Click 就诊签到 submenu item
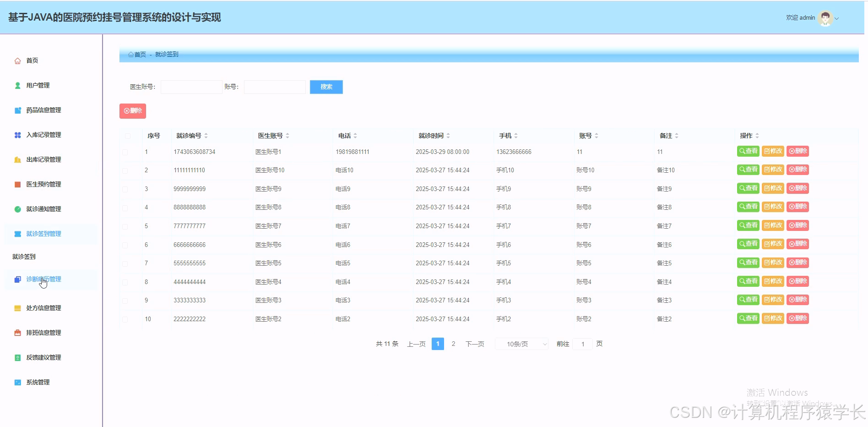868x427 pixels. click(x=23, y=256)
